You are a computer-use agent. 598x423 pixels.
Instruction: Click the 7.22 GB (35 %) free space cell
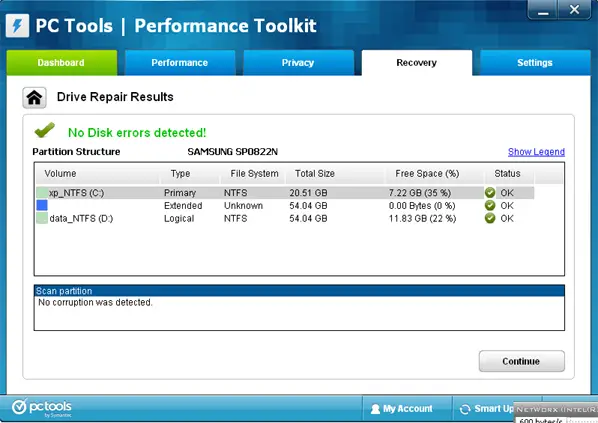pos(420,193)
